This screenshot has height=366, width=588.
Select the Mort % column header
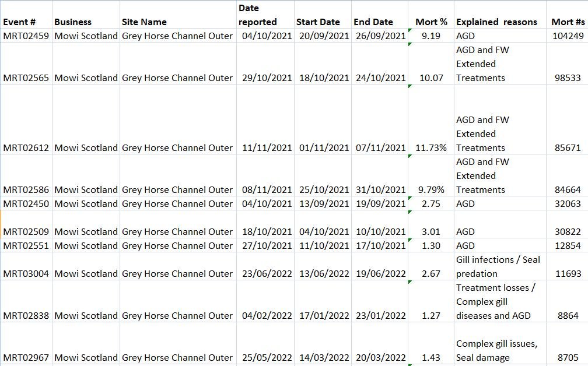(x=431, y=22)
